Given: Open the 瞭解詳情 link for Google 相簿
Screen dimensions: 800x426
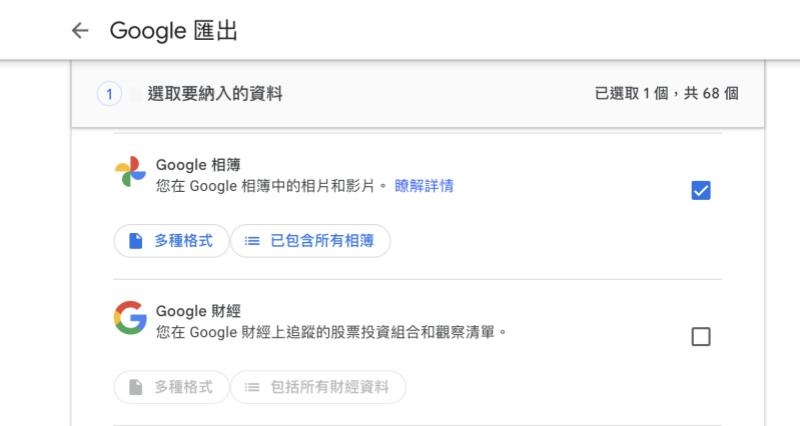Looking at the screenshot, I should click(424, 185).
